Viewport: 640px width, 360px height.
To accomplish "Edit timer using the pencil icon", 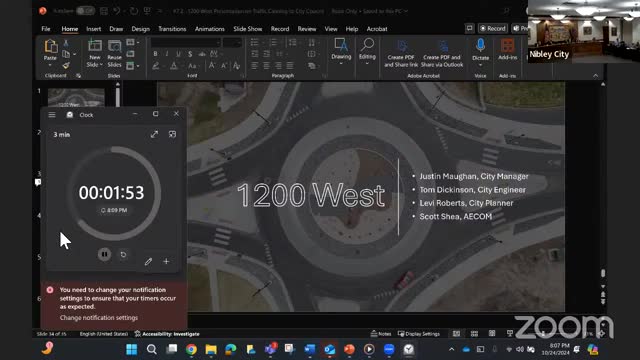I will (x=148, y=261).
